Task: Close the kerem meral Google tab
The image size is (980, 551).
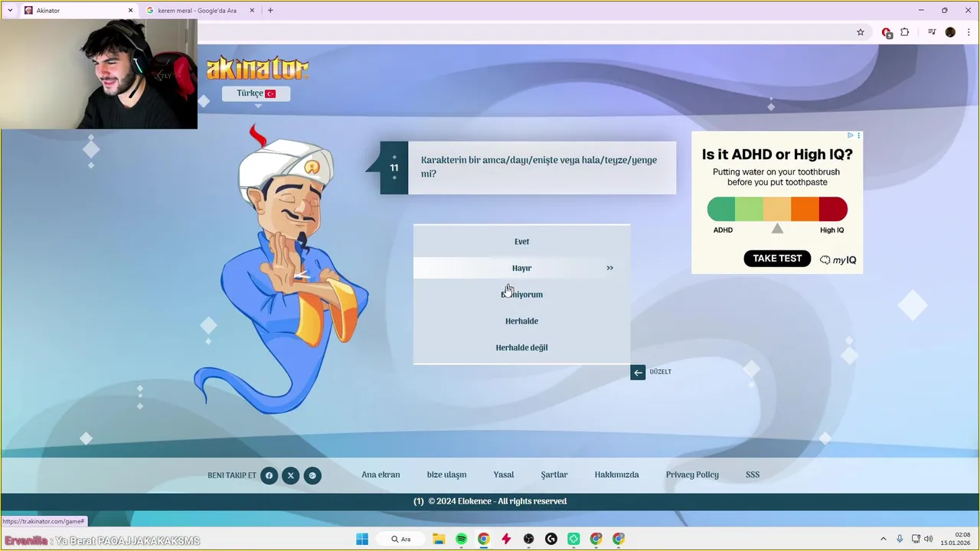Action: [x=252, y=11]
